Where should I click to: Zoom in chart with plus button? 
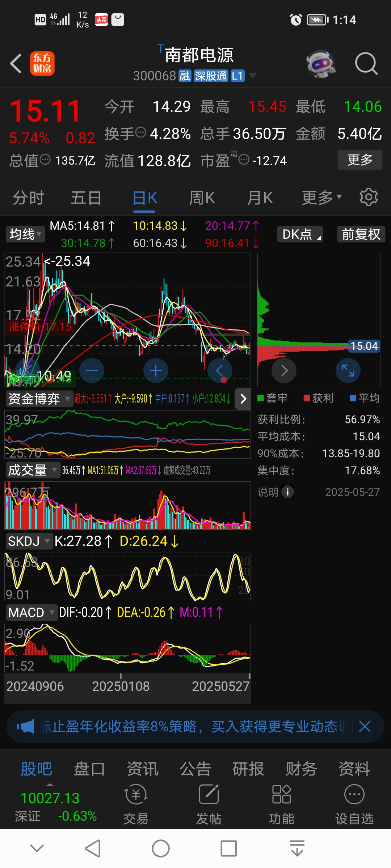point(156,370)
